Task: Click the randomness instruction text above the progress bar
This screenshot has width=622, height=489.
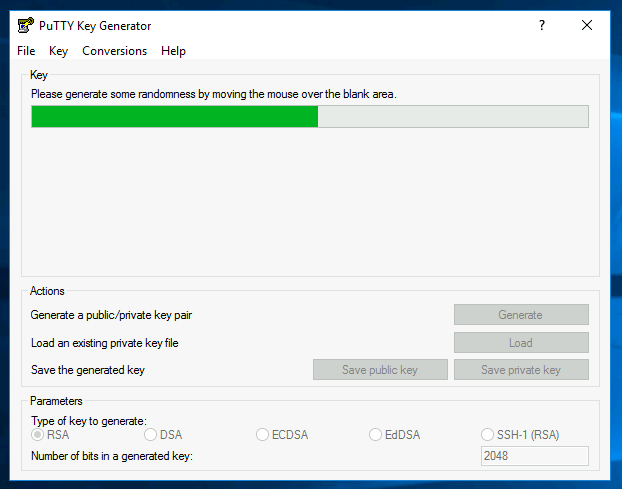Action: [x=213, y=94]
